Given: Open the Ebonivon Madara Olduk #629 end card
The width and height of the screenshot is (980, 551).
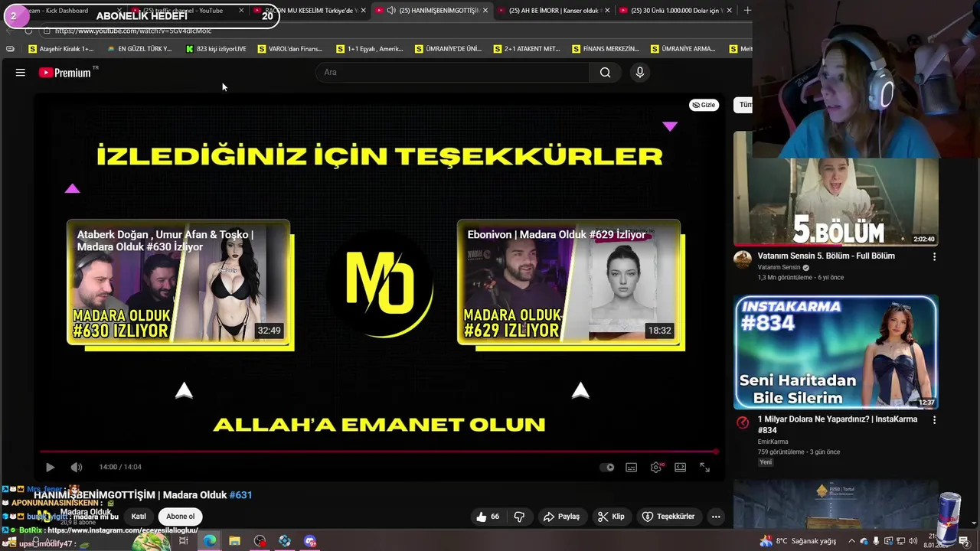Looking at the screenshot, I should tap(569, 282).
